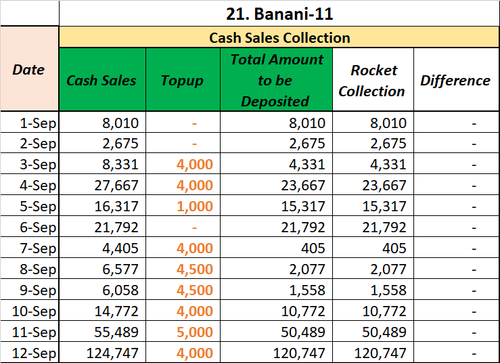
Task: Click the Topup 1,000 in 5-Sep row
Action: (x=183, y=206)
